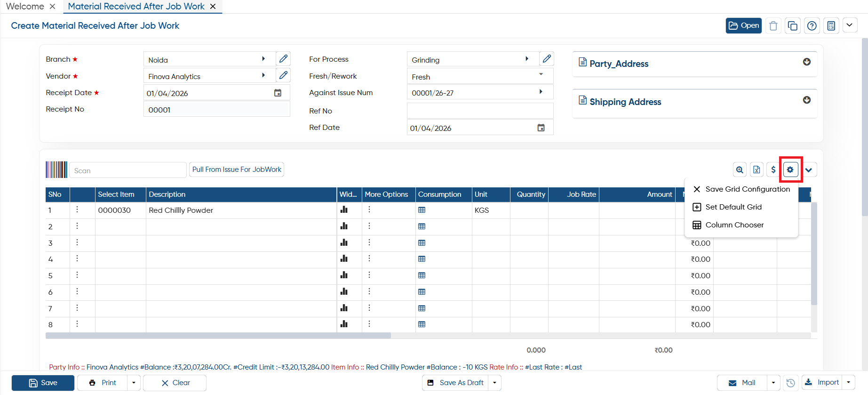The height and width of the screenshot is (395, 868).
Task: Click the edit pencil next to Vendor
Action: click(x=283, y=75)
